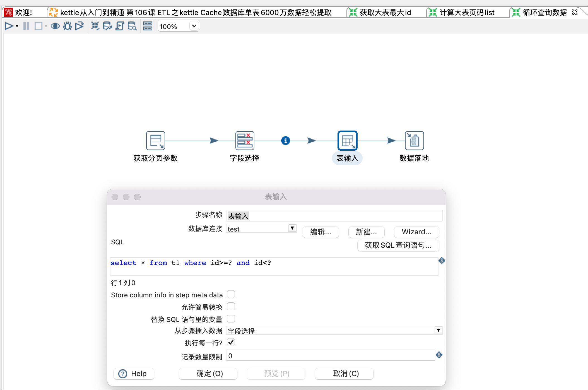Click the 字段选择 step icon

[245, 141]
